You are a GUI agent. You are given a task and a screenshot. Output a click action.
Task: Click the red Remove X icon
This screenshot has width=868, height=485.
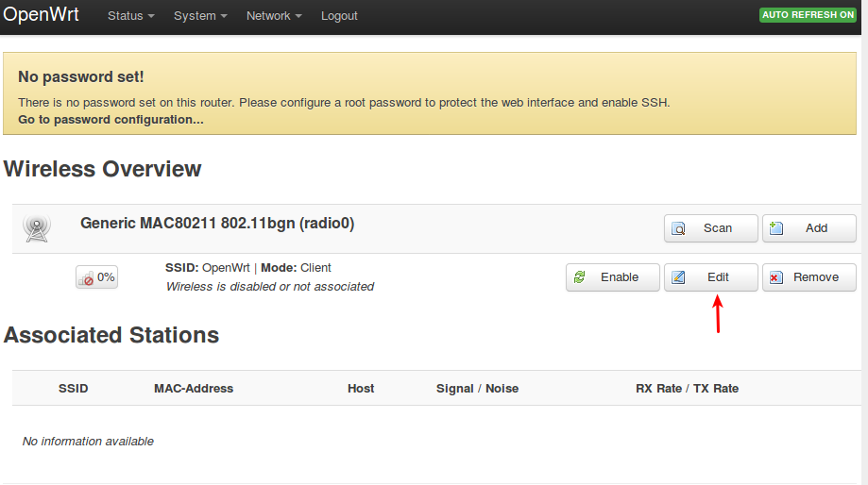[776, 277]
